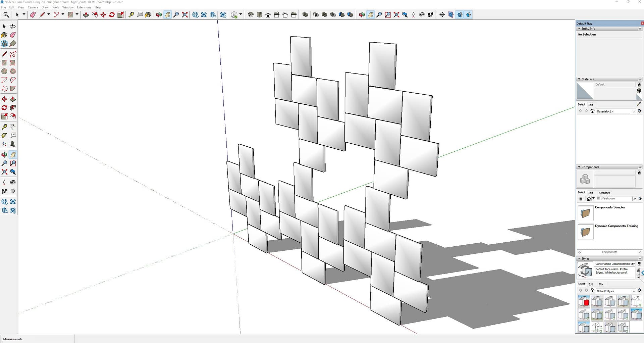Click the material sample eyedropper icon
644x343 pixels.
pyautogui.click(x=639, y=104)
